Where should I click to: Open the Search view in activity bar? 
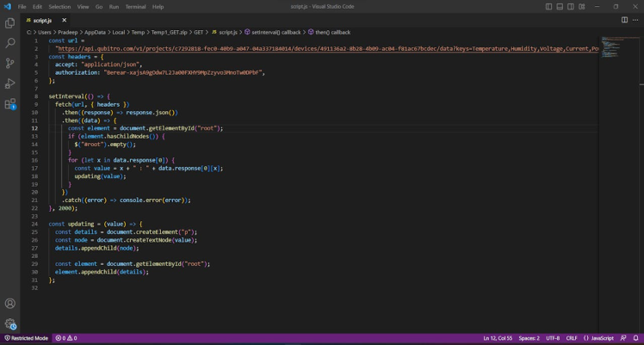click(x=10, y=43)
